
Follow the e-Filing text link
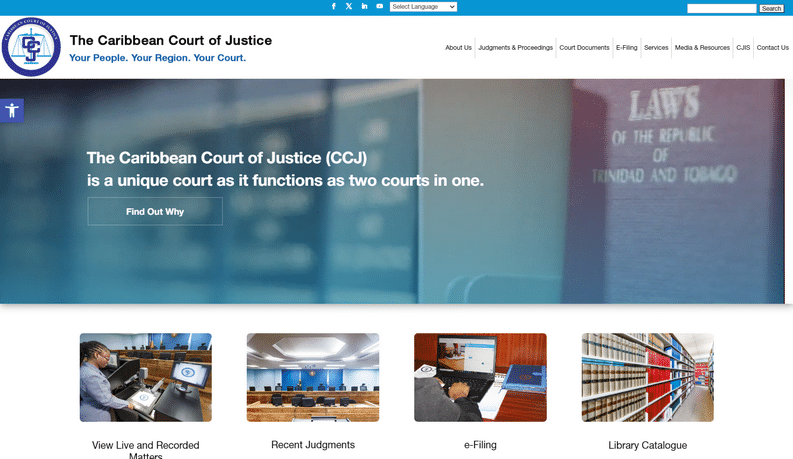480,445
